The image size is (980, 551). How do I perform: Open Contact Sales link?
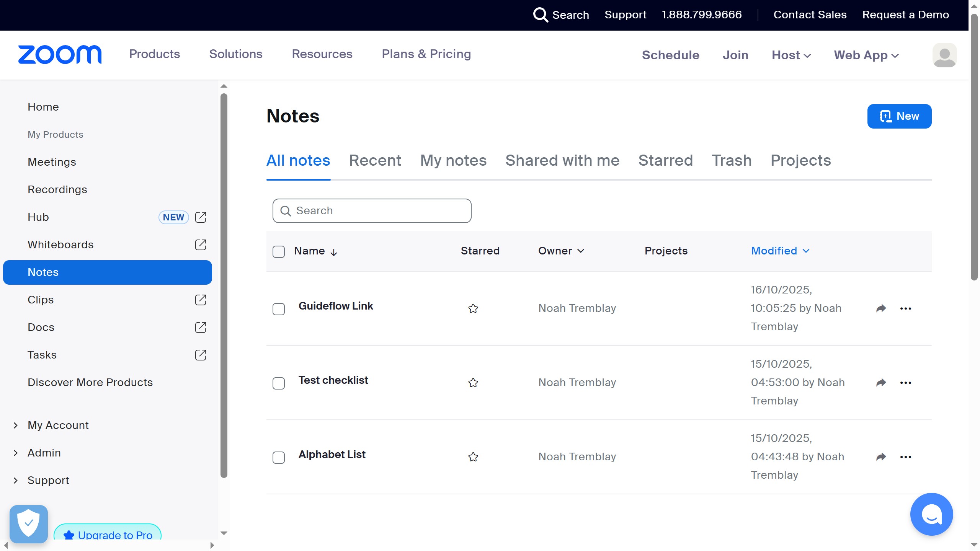[x=810, y=15]
